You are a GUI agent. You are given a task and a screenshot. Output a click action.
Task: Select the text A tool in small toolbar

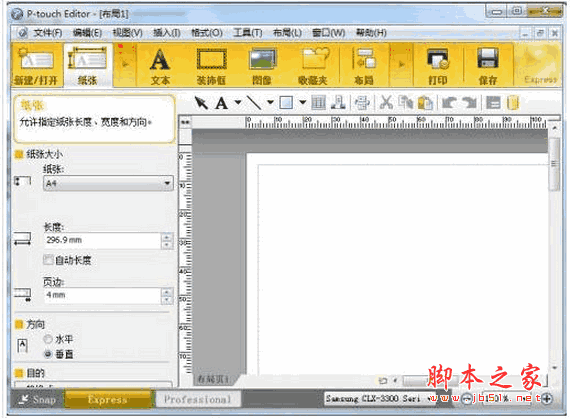click(221, 103)
